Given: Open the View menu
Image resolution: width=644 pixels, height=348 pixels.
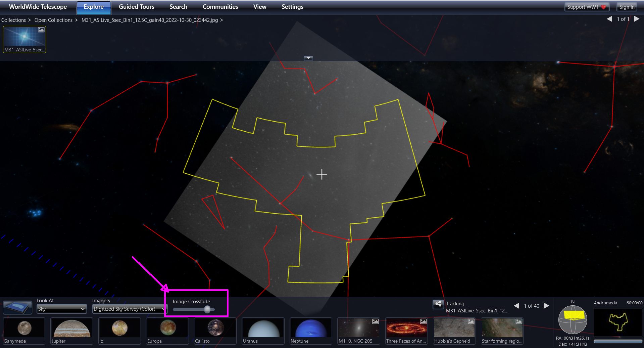Looking at the screenshot, I should (x=260, y=7).
